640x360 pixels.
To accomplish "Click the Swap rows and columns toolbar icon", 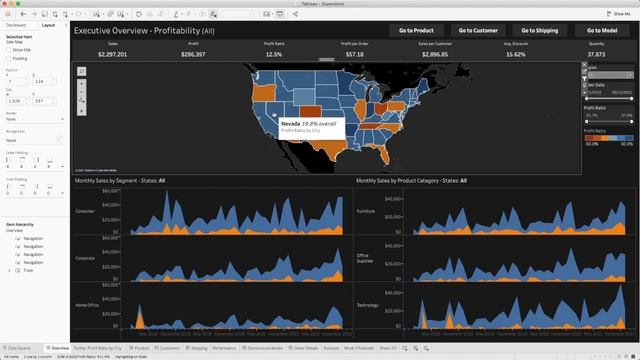I will [139, 14].
